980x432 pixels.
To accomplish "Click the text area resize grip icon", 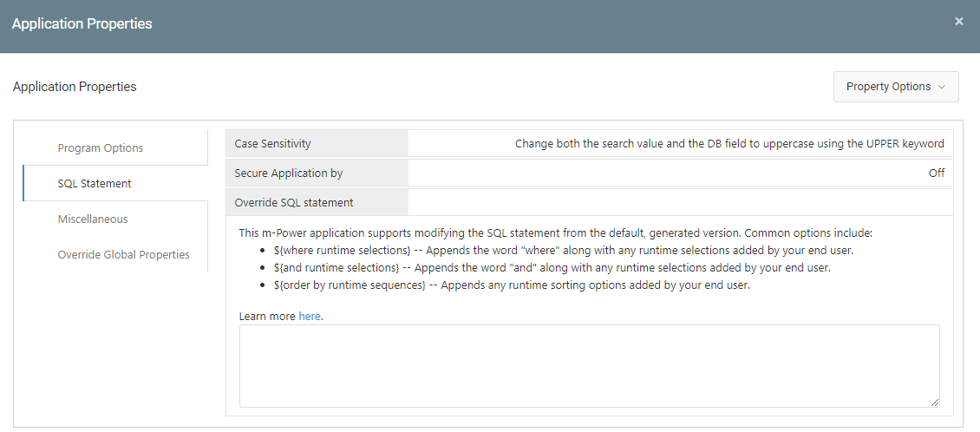I will tap(934, 402).
